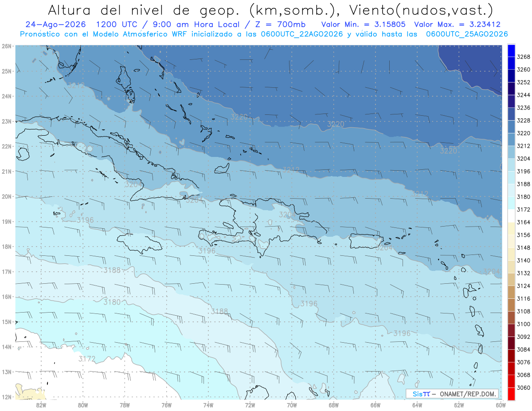Select the 3132 color scale value

[524, 273]
